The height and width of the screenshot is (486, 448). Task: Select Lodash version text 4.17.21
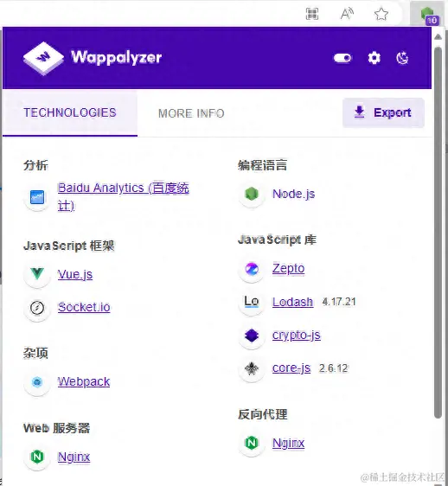pos(339,302)
